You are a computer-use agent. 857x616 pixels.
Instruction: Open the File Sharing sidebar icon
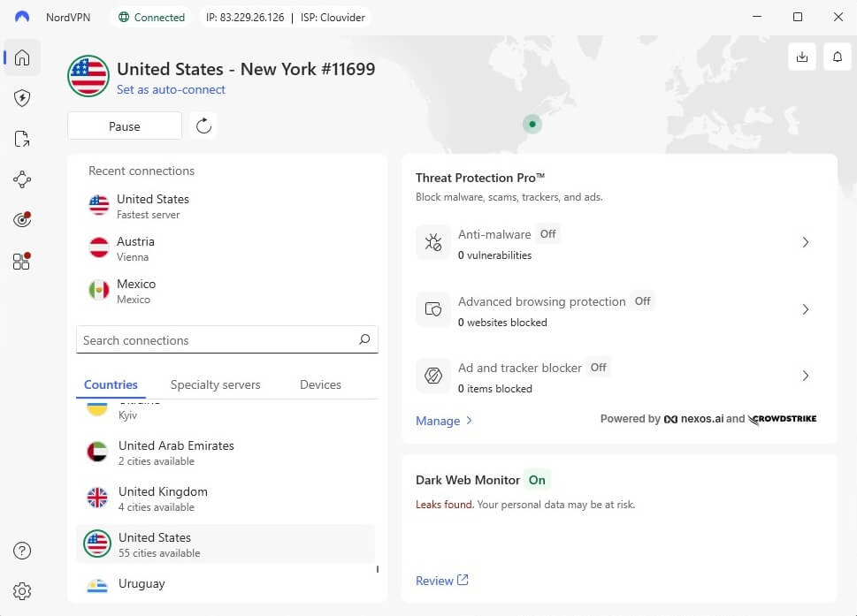pyautogui.click(x=21, y=139)
